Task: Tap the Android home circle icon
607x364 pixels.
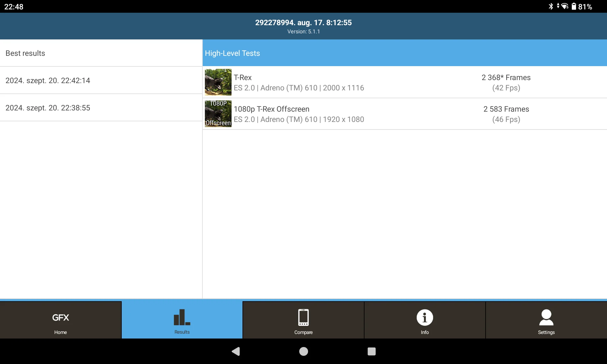Action: pyautogui.click(x=303, y=351)
